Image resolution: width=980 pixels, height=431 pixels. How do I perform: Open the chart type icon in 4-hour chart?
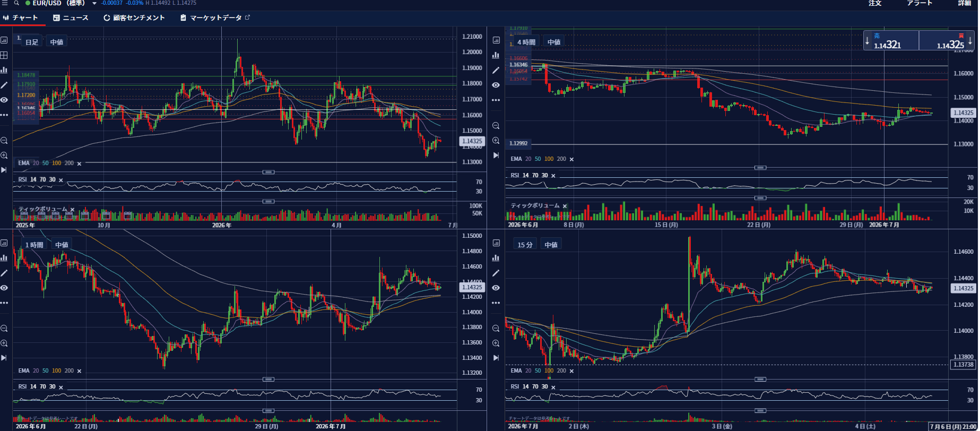pos(496,40)
